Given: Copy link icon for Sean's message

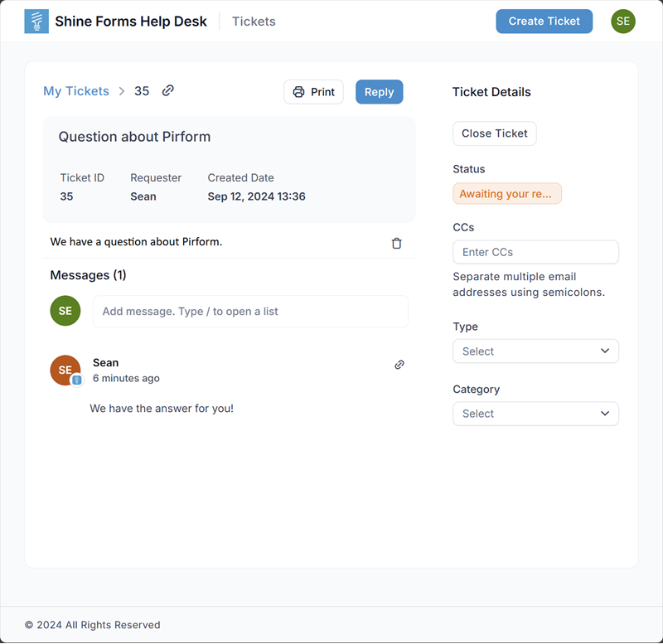Looking at the screenshot, I should (399, 365).
